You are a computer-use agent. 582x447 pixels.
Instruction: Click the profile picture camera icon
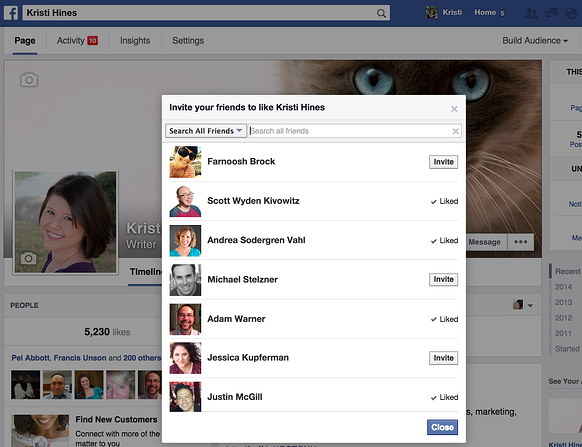click(28, 258)
